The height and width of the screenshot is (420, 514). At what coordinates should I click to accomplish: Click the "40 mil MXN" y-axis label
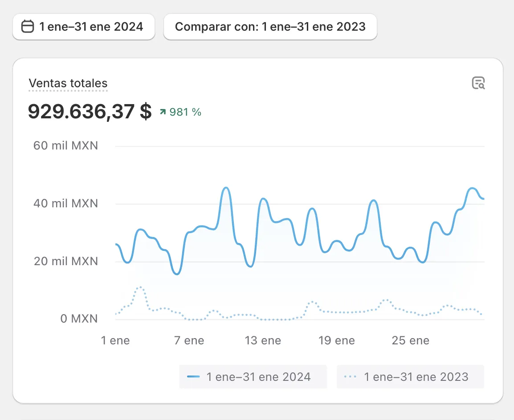click(65, 203)
